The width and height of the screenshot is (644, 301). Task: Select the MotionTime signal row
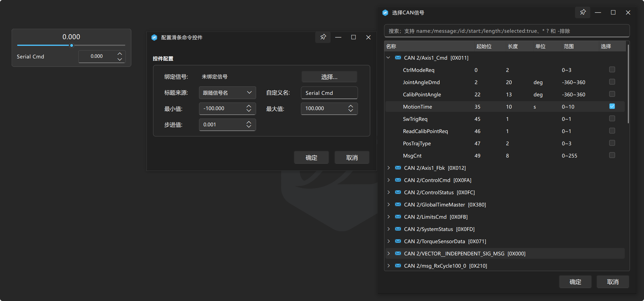pyautogui.click(x=505, y=106)
